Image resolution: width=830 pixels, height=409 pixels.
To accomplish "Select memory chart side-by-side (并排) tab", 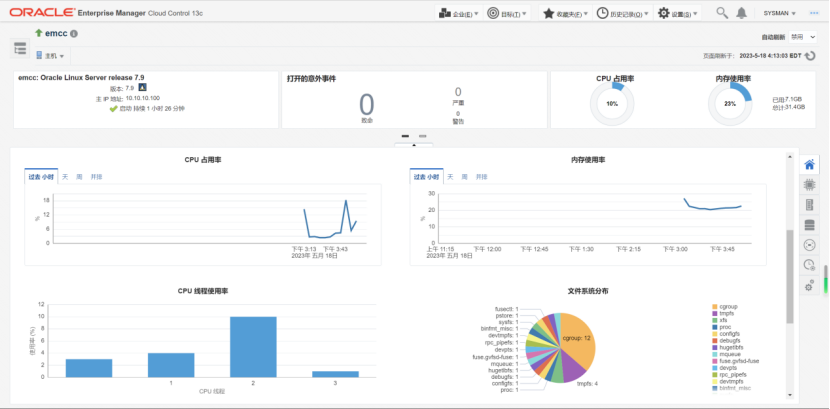I will [481, 177].
